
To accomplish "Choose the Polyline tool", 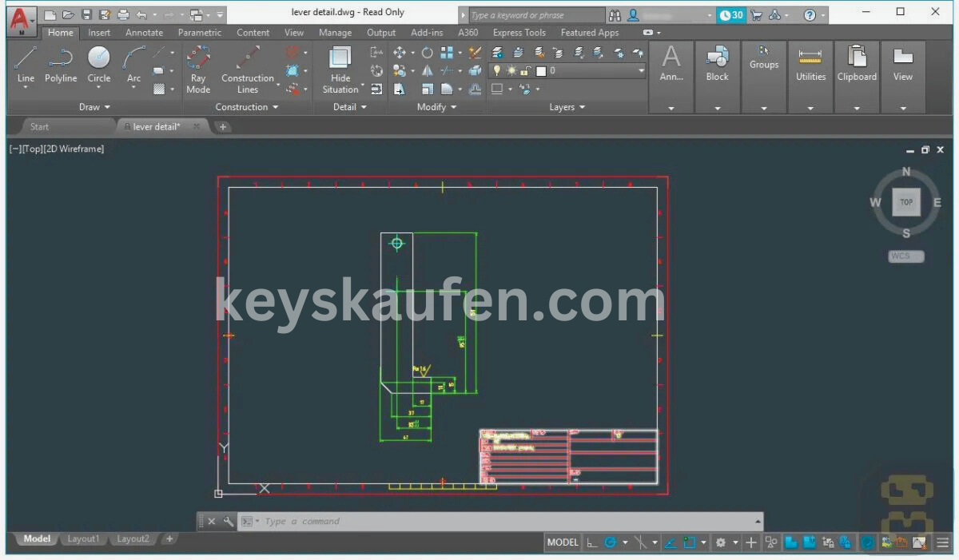I will coord(61,64).
